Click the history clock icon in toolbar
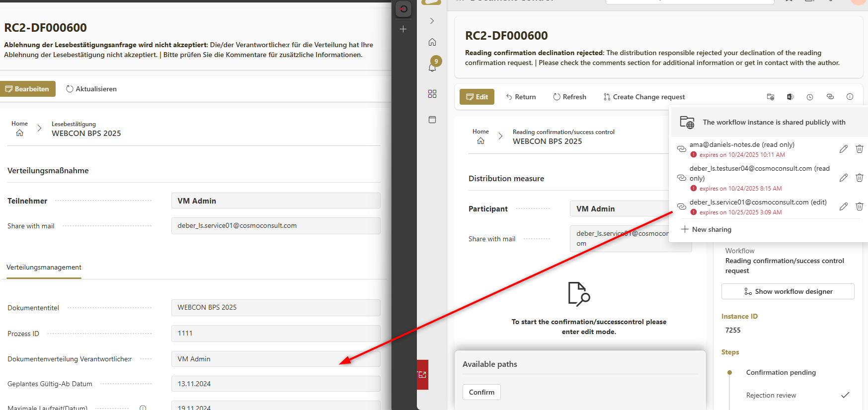 pyautogui.click(x=810, y=97)
